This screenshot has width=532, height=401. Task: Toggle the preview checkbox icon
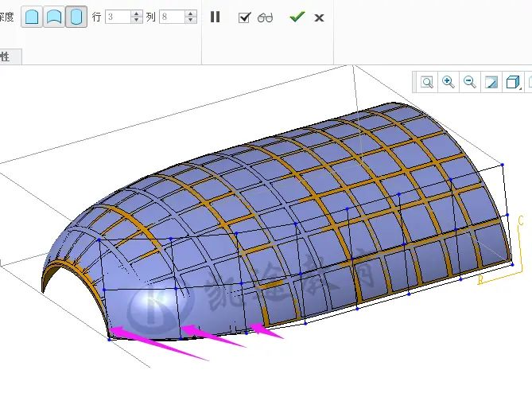tap(245, 18)
